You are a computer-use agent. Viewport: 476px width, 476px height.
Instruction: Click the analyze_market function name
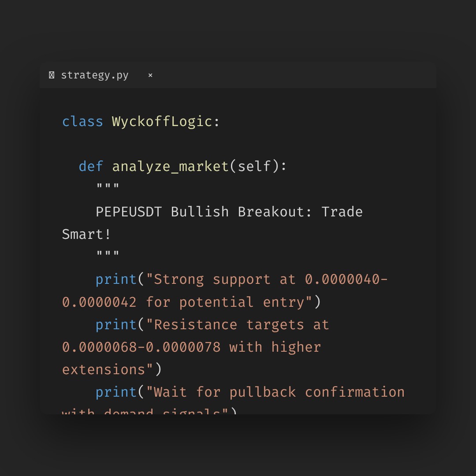coord(170,167)
